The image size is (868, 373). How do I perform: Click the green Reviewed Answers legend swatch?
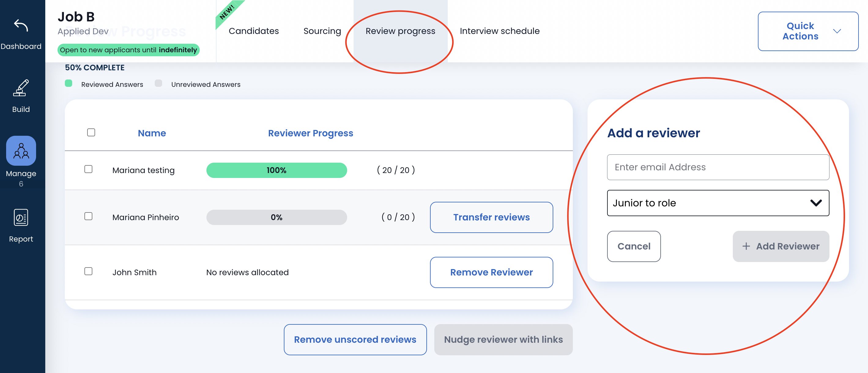coord(69,83)
